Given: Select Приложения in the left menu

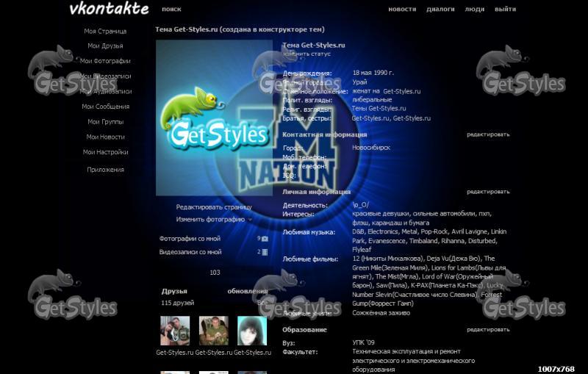Looking at the screenshot, I should pos(105,170).
